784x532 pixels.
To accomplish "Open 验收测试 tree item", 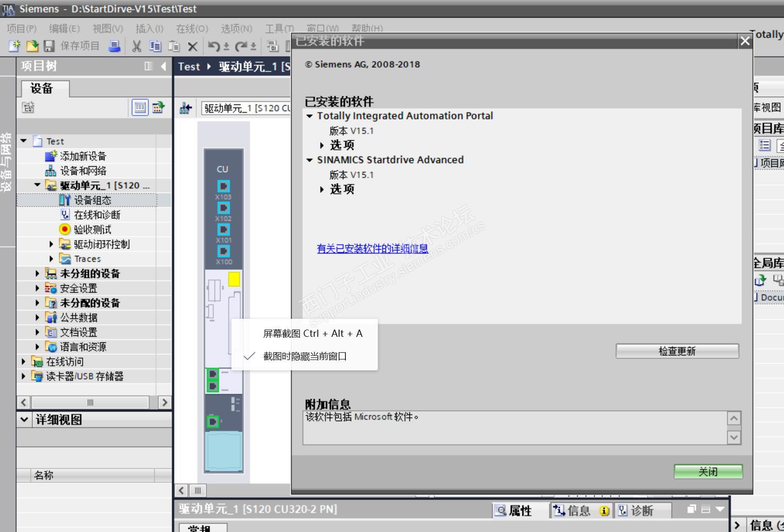I will [x=92, y=230].
